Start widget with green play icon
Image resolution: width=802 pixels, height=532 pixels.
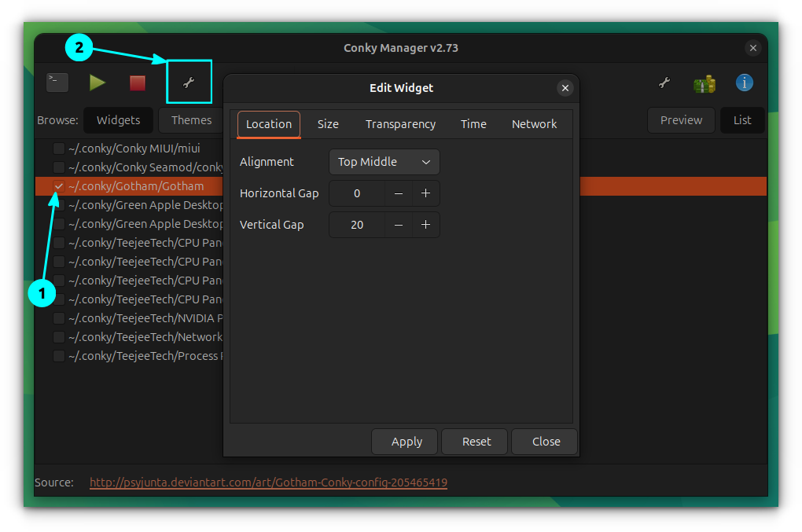click(97, 83)
